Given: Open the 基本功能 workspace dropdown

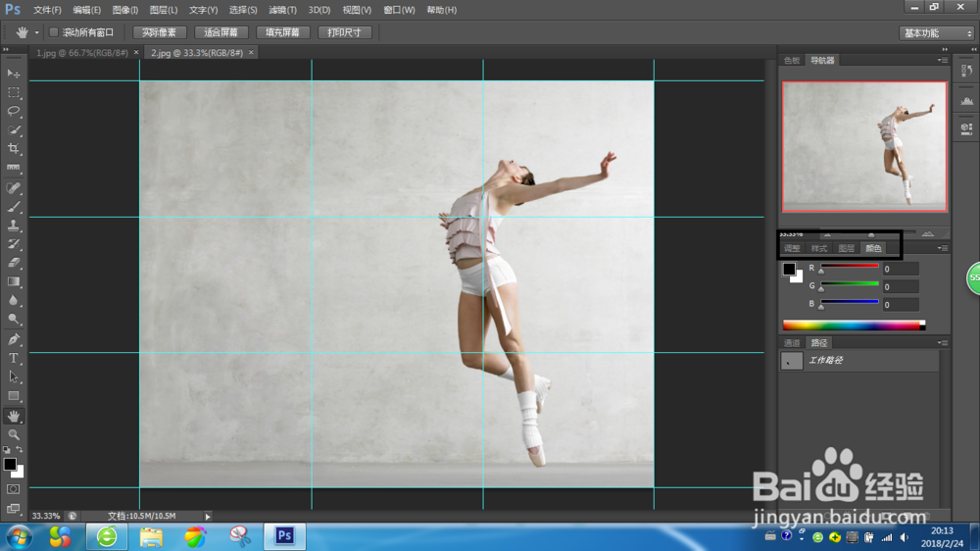Looking at the screenshot, I should 936,33.
